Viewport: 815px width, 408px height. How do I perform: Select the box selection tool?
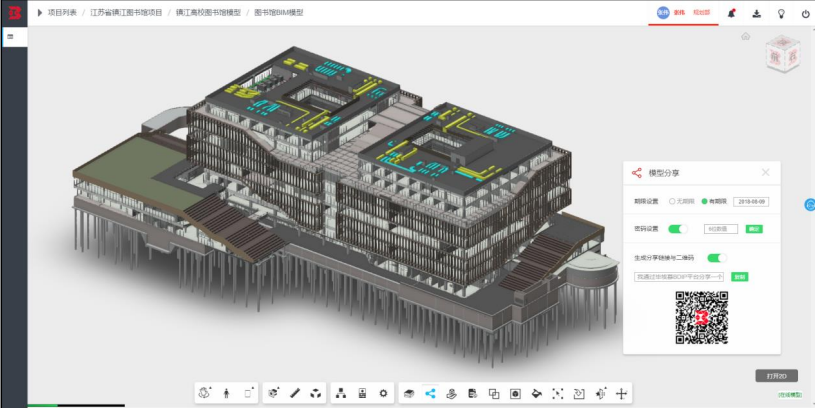click(558, 393)
